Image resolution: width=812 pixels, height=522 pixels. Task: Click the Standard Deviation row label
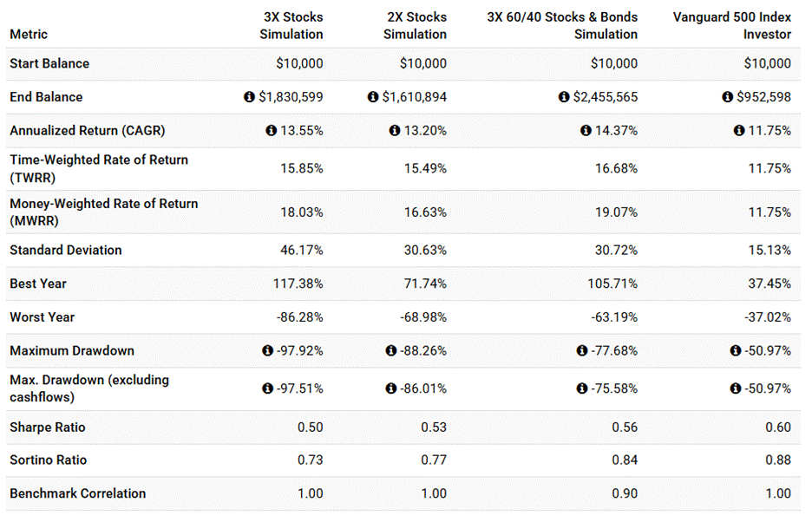point(66,251)
